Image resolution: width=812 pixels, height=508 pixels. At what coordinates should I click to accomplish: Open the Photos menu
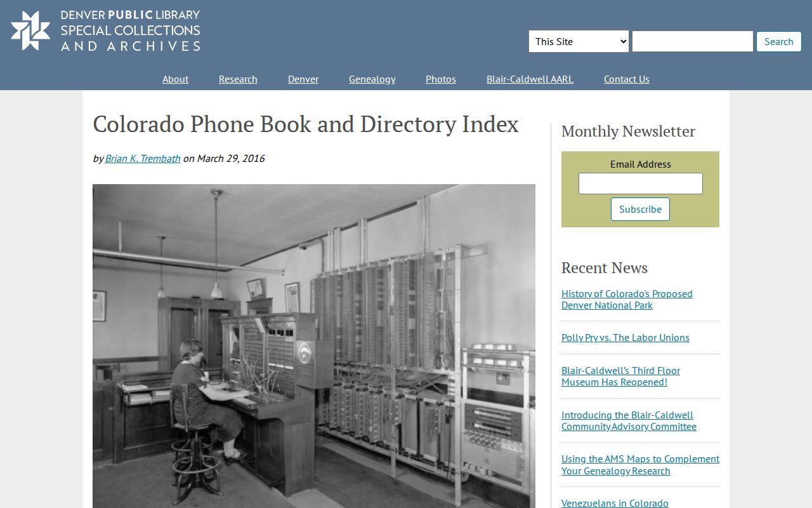click(x=441, y=79)
